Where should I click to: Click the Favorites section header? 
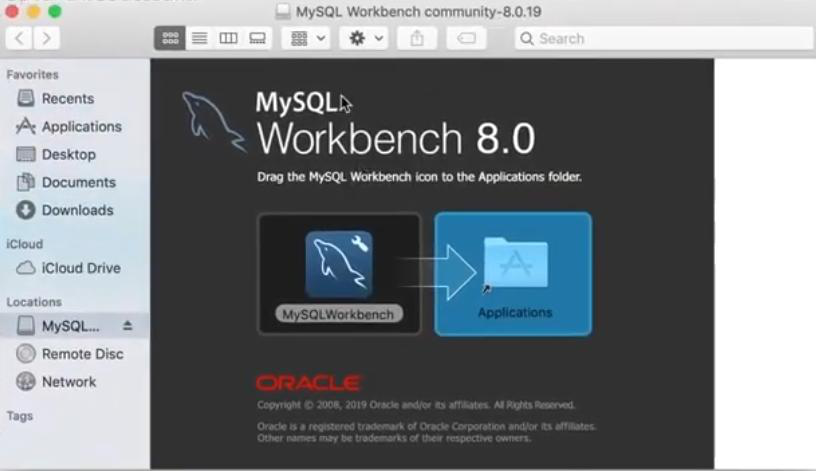(32, 74)
